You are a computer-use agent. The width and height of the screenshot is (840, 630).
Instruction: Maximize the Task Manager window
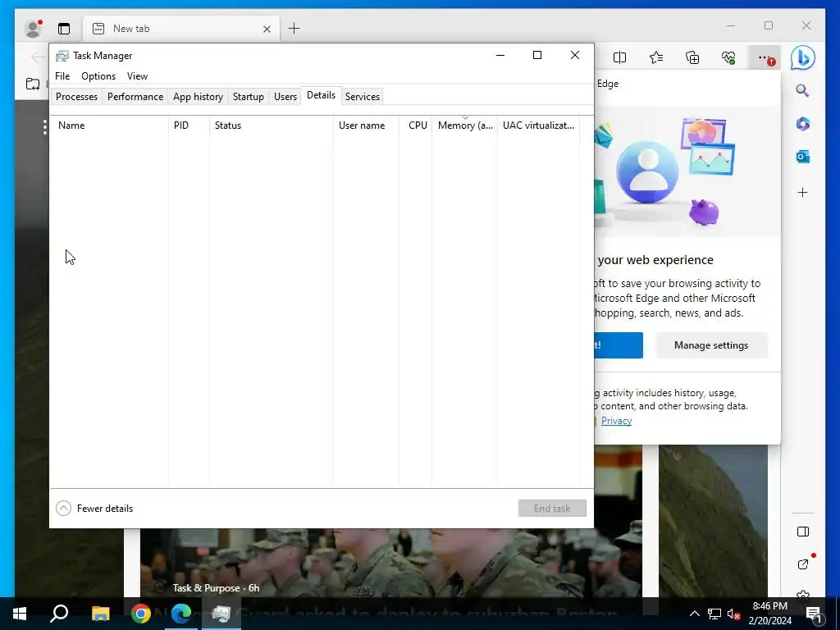[537, 55]
